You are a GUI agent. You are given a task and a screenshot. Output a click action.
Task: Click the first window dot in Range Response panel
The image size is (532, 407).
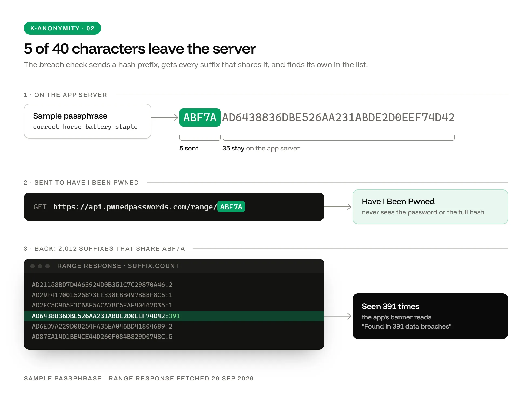[x=32, y=266]
